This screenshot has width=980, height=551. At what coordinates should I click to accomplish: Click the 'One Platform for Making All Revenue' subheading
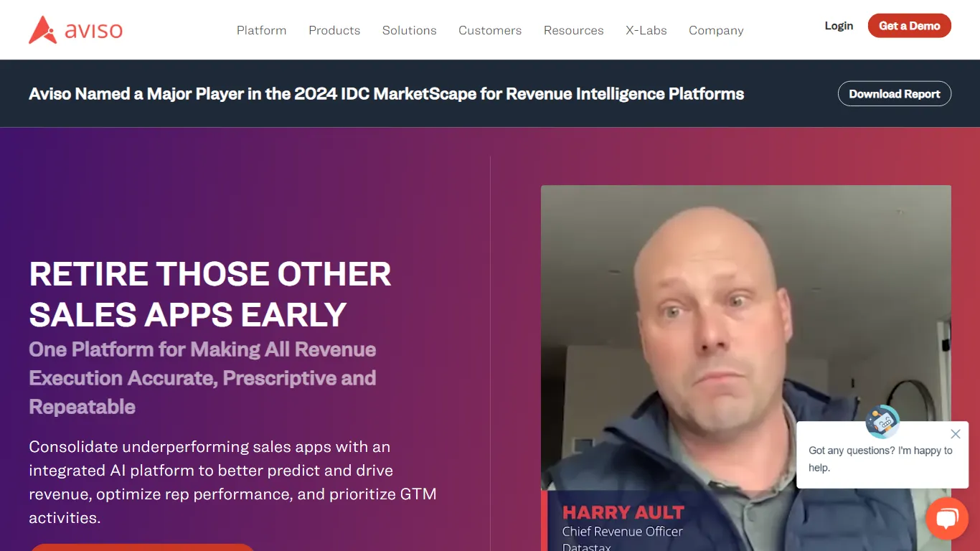[x=202, y=378]
